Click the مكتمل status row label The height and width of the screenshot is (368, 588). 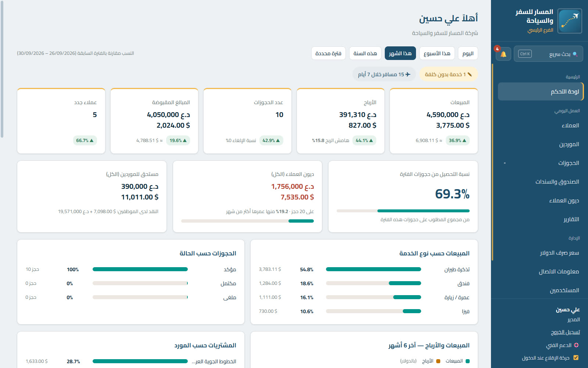(x=228, y=283)
